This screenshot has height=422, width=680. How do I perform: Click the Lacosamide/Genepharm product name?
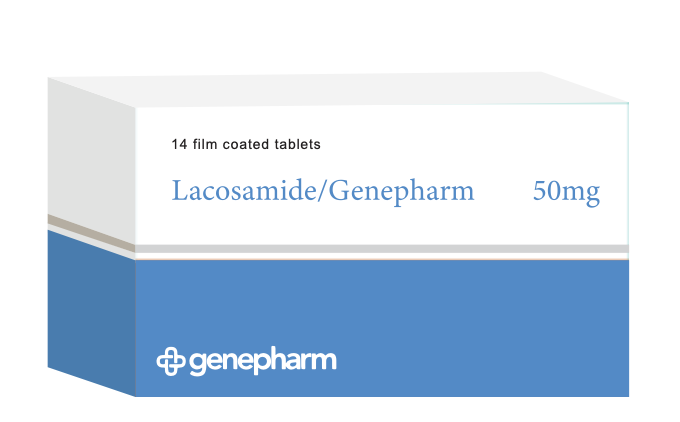pyautogui.click(x=323, y=190)
